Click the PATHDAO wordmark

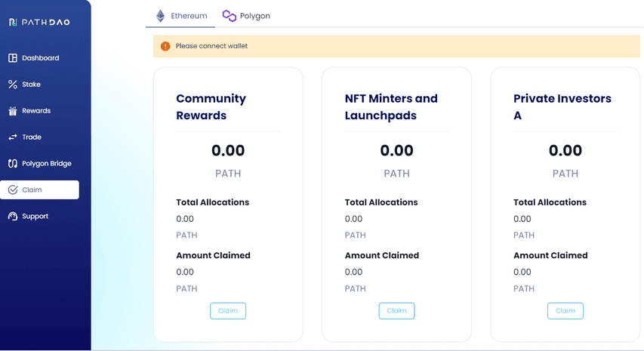[45, 22]
